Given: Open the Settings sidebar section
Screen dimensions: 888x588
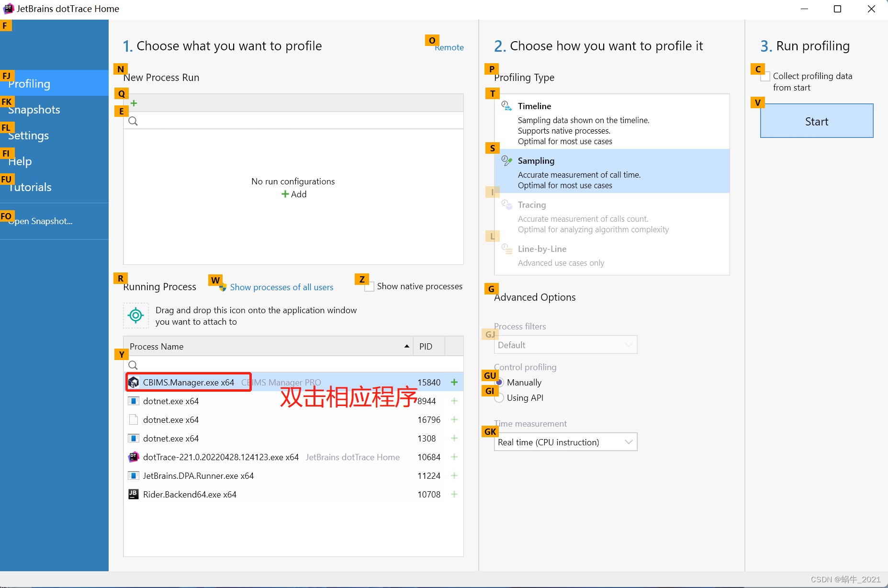Looking at the screenshot, I should tap(54, 135).
